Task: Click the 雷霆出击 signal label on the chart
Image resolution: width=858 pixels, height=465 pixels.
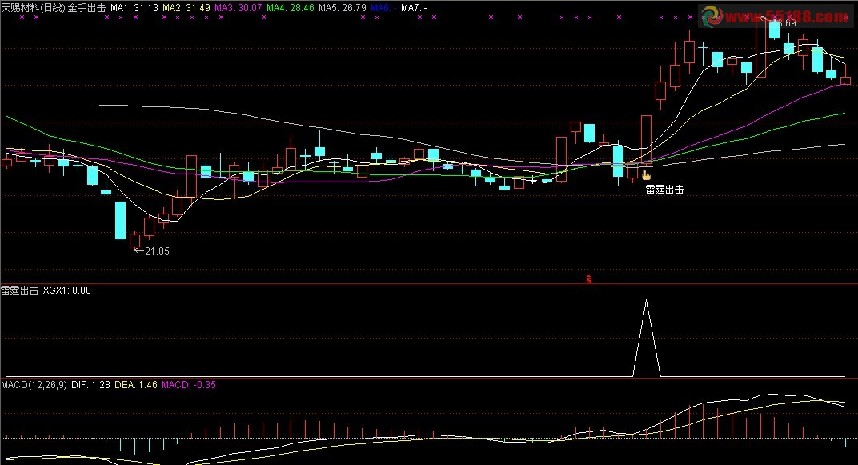Action: tap(664, 190)
